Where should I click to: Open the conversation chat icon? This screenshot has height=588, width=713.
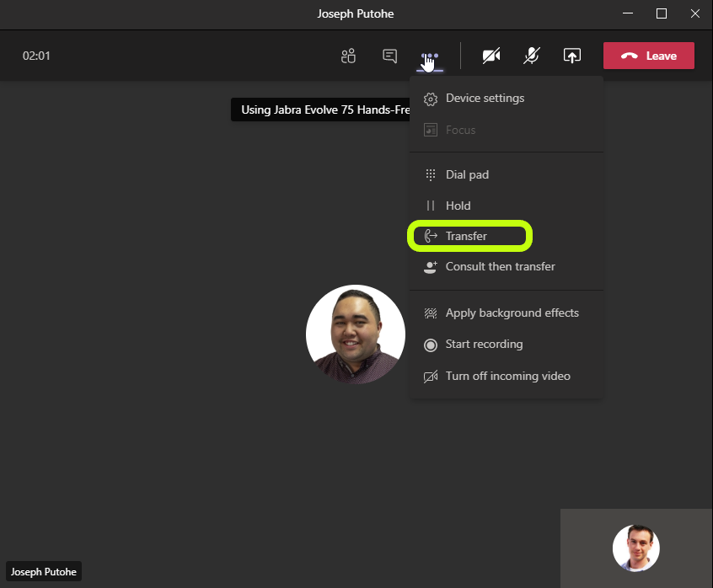(x=389, y=56)
